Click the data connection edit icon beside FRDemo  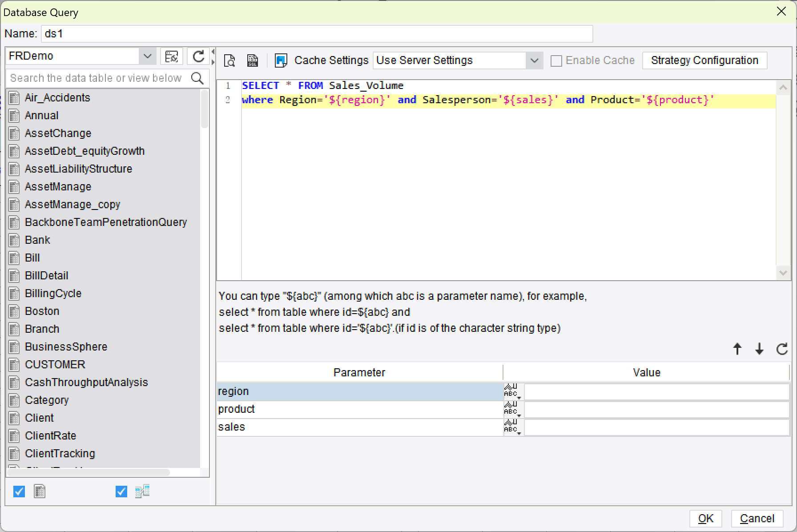click(x=171, y=56)
